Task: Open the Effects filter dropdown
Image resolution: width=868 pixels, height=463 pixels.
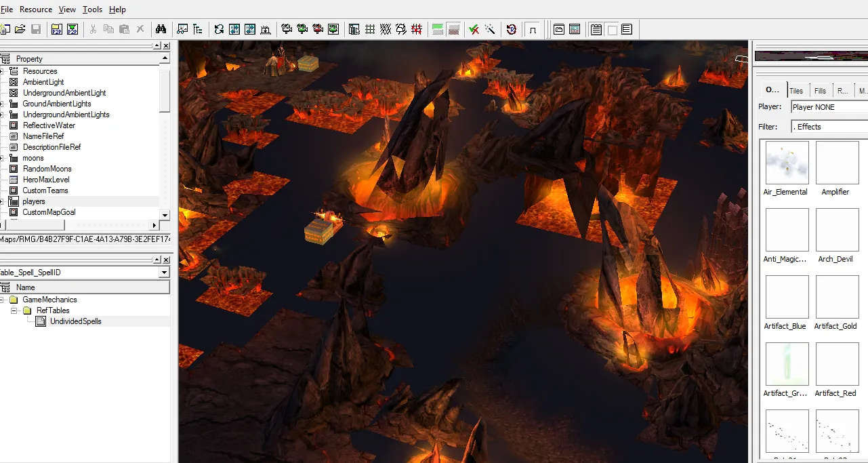Action: point(829,127)
